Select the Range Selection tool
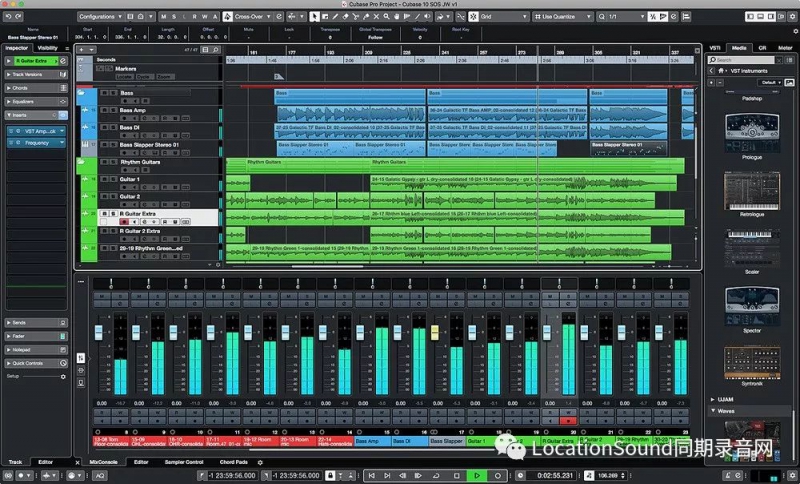 324,16
